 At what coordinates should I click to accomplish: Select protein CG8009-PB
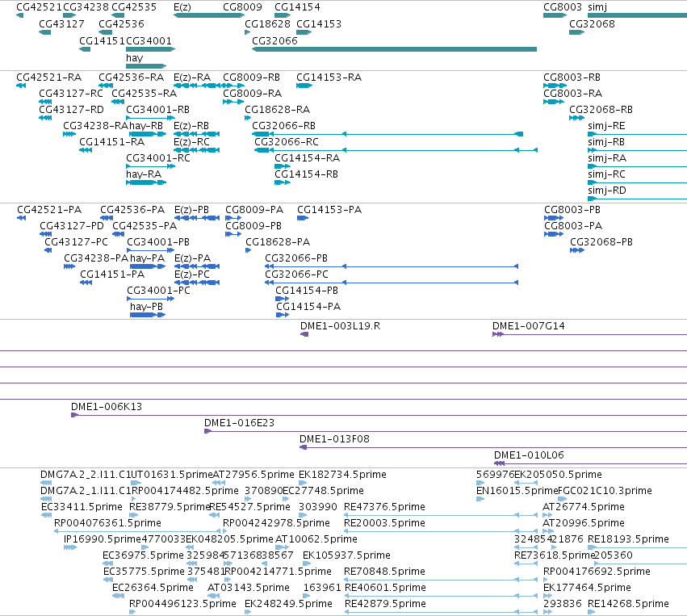click(233, 234)
